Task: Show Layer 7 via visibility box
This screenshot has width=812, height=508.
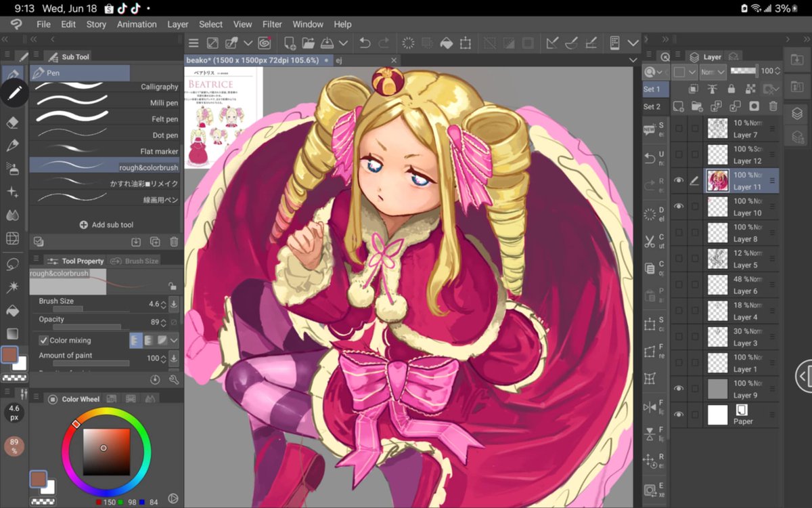Action: [x=679, y=129]
